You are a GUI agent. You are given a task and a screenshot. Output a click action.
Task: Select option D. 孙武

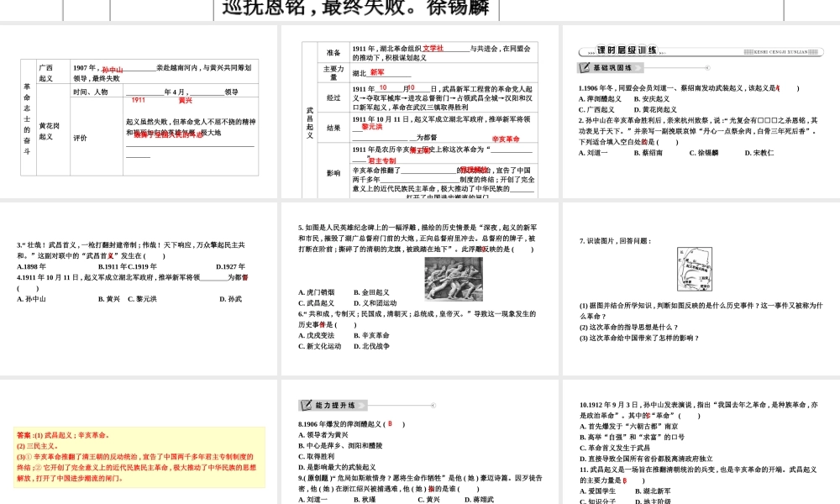coord(230,299)
